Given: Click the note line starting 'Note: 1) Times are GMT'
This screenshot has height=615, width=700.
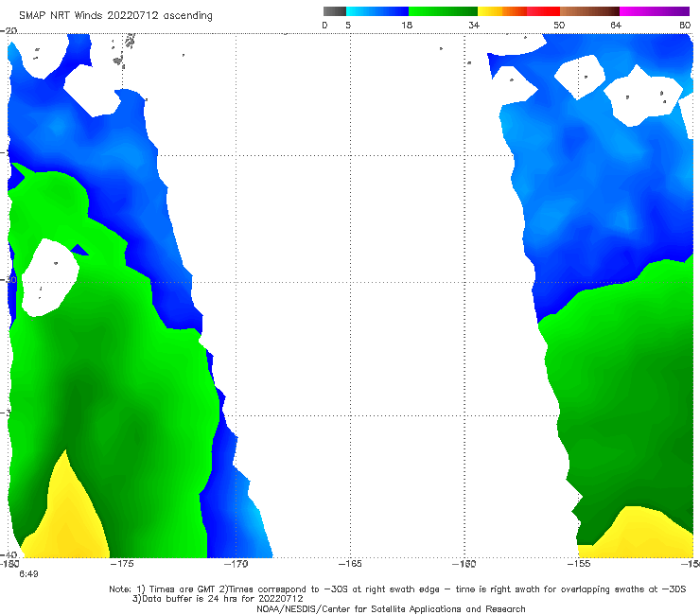Looking at the screenshot, I should tap(397, 589).
